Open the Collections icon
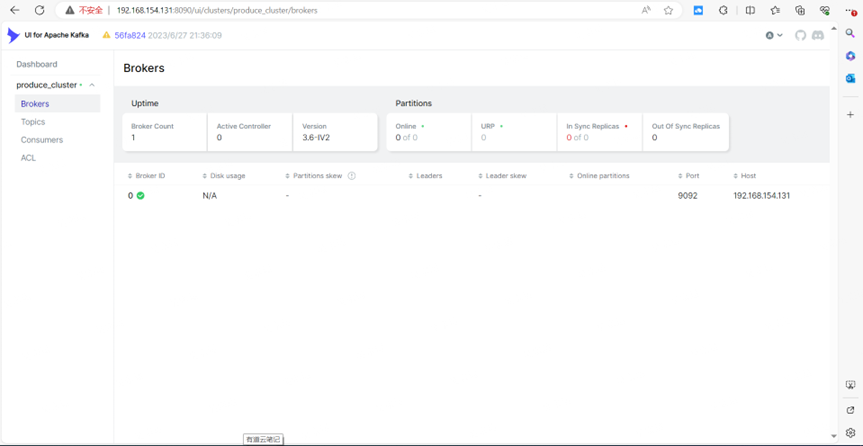The width and height of the screenshot is (863, 446). [801, 10]
